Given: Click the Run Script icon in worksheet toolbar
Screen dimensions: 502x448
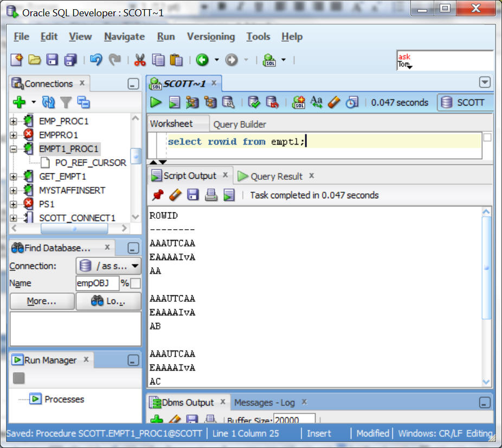Looking at the screenshot, I should click(174, 102).
